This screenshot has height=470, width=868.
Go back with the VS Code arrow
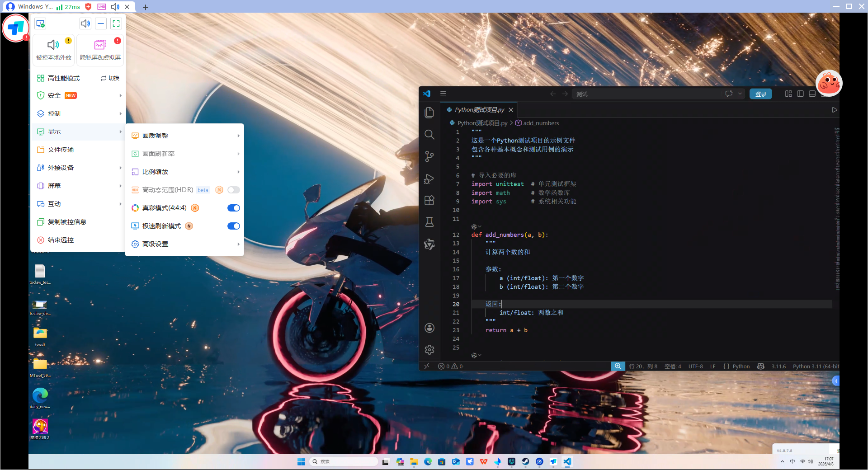552,94
